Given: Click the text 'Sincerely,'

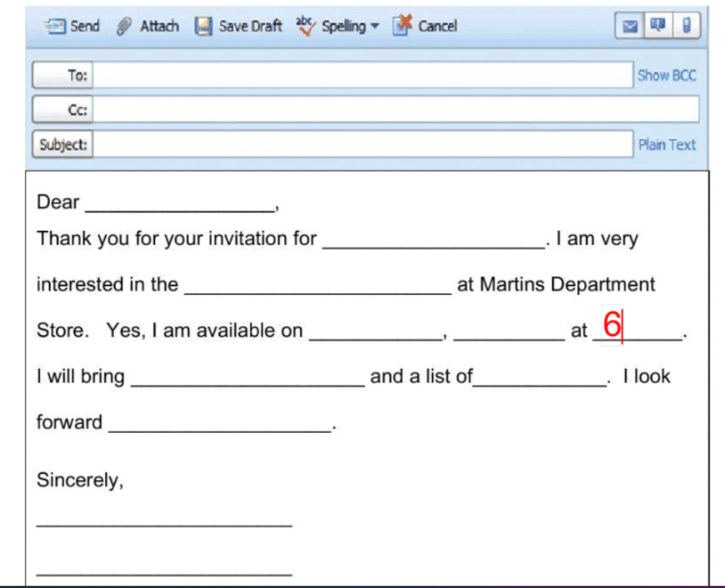Looking at the screenshot, I should (x=80, y=480).
